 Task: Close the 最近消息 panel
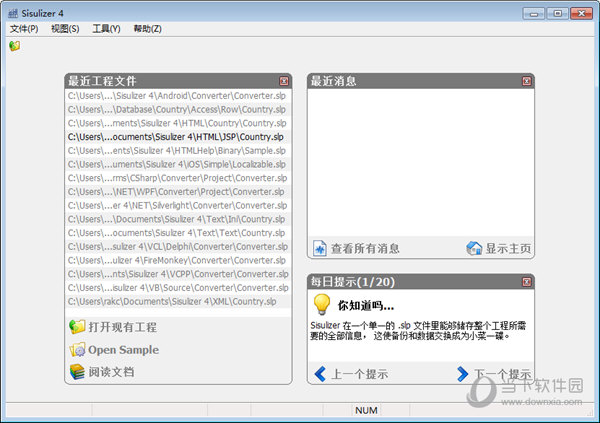coord(527,81)
